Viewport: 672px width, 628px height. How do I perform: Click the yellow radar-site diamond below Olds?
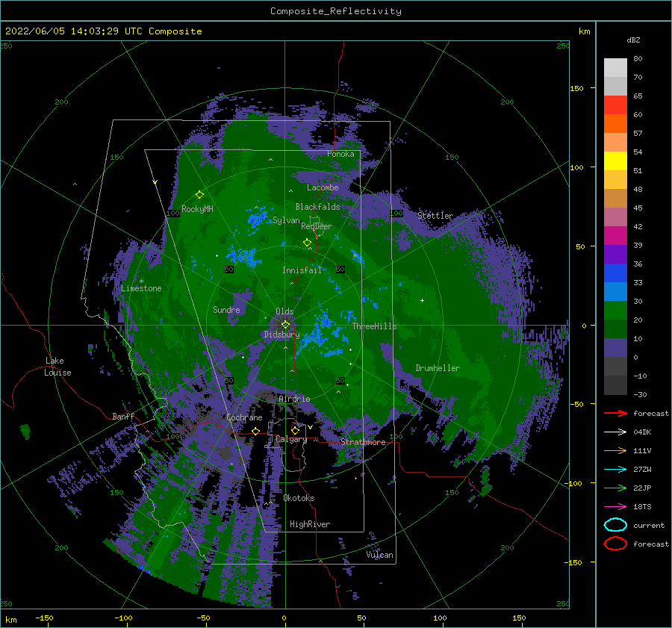[x=285, y=325]
